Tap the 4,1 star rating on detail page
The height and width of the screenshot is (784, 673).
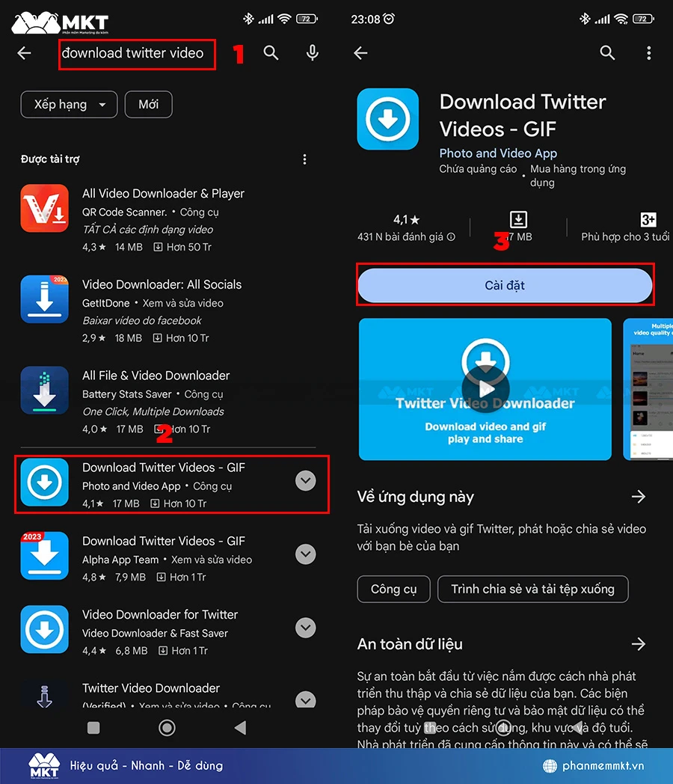click(x=406, y=219)
